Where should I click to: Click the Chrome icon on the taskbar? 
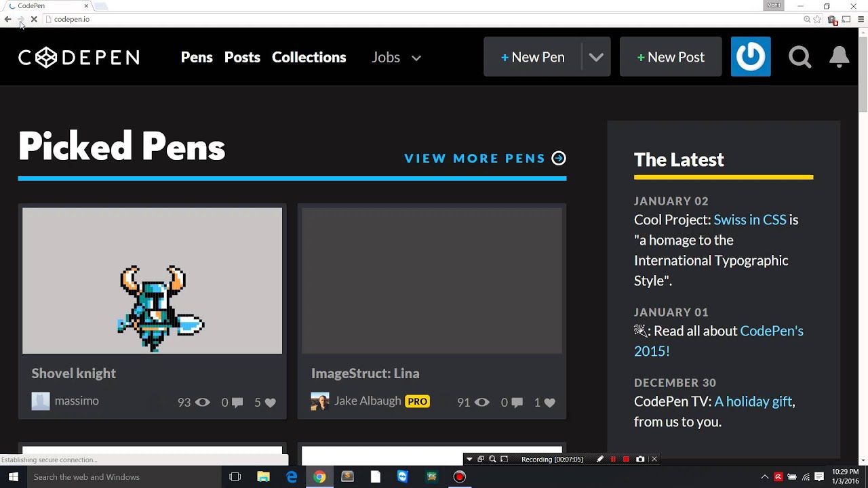(x=319, y=477)
